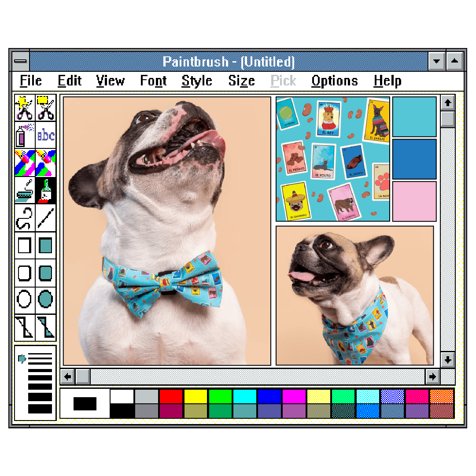The height and width of the screenshot is (476, 476).
Task: Click the vertical scrollbar up arrow
Action: (448, 103)
